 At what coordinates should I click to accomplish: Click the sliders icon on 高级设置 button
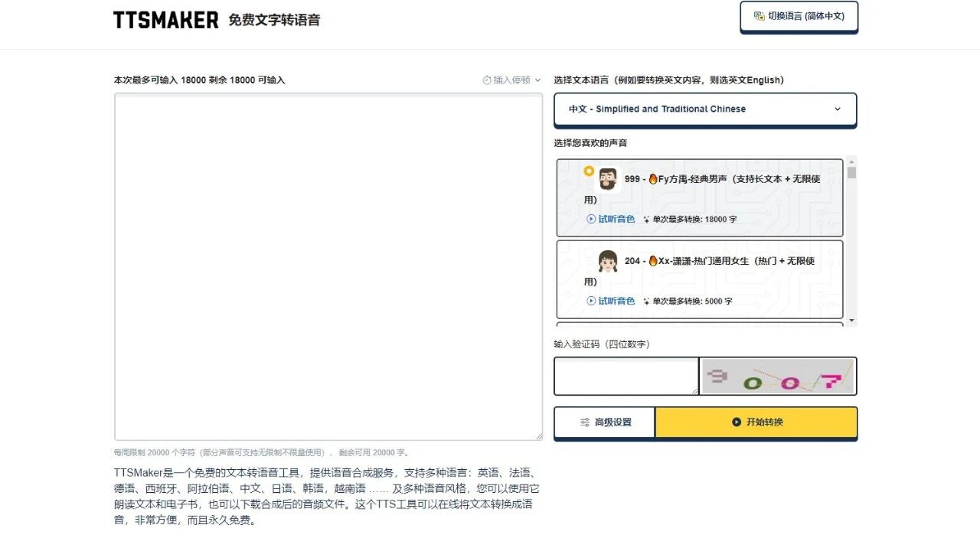[585, 422]
